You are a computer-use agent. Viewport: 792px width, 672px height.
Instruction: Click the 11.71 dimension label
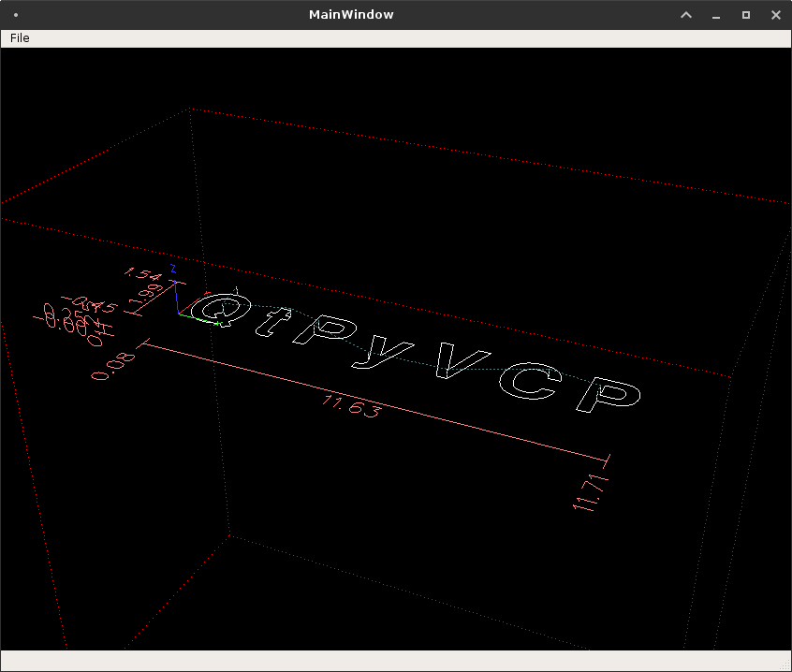click(591, 492)
